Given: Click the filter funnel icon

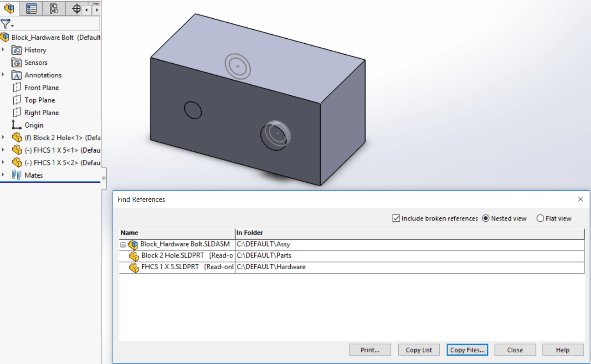Looking at the screenshot, I should click(x=5, y=24).
